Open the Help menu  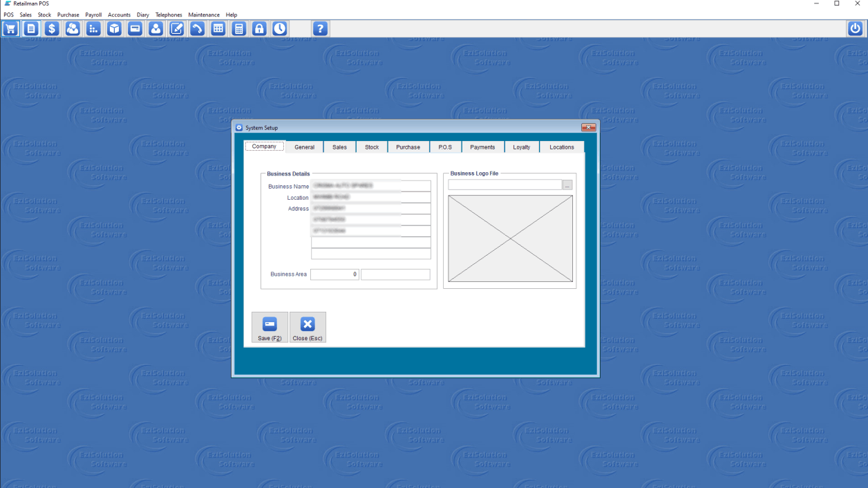[232, 15]
